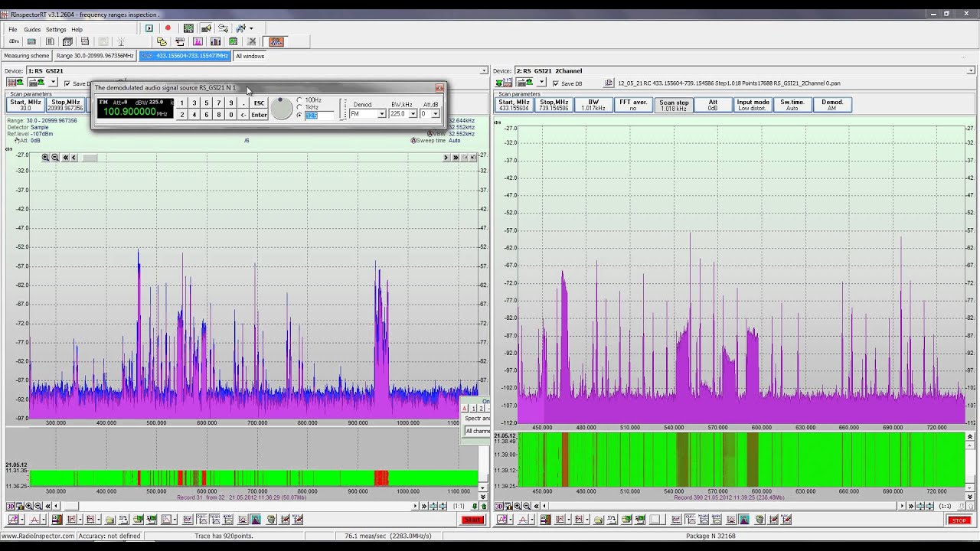Expand the Device 2: RS GSI21 2Channel dropdown
Image resolution: width=980 pixels, height=551 pixels.
click(972, 70)
